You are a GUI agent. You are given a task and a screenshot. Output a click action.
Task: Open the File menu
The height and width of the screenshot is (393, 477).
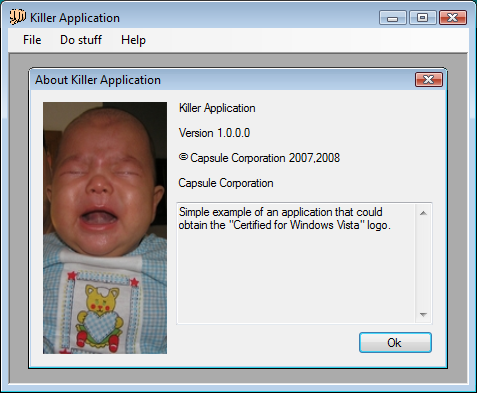click(x=32, y=40)
